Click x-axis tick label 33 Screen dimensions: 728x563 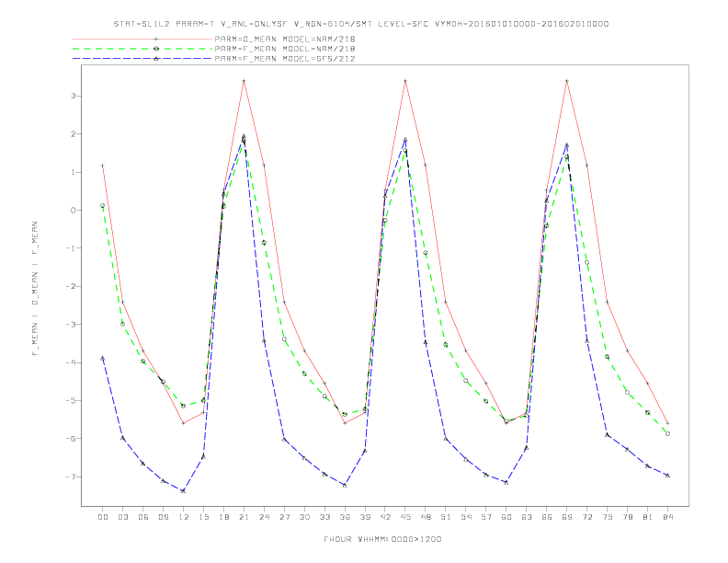324,517
